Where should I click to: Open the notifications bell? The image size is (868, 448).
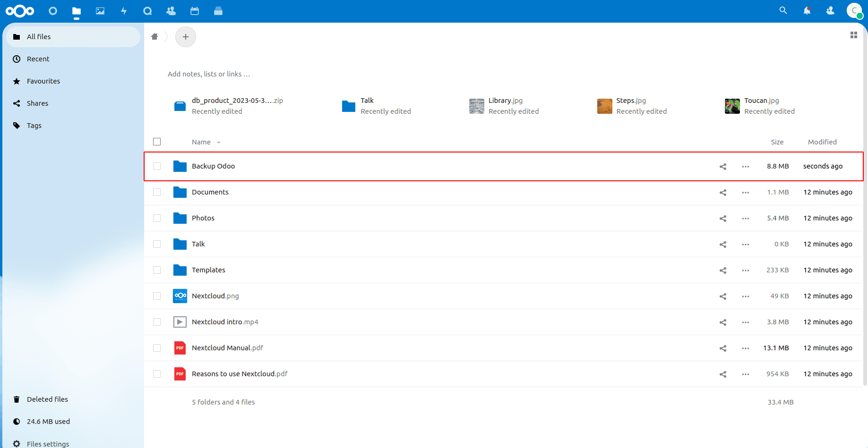[807, 10]
